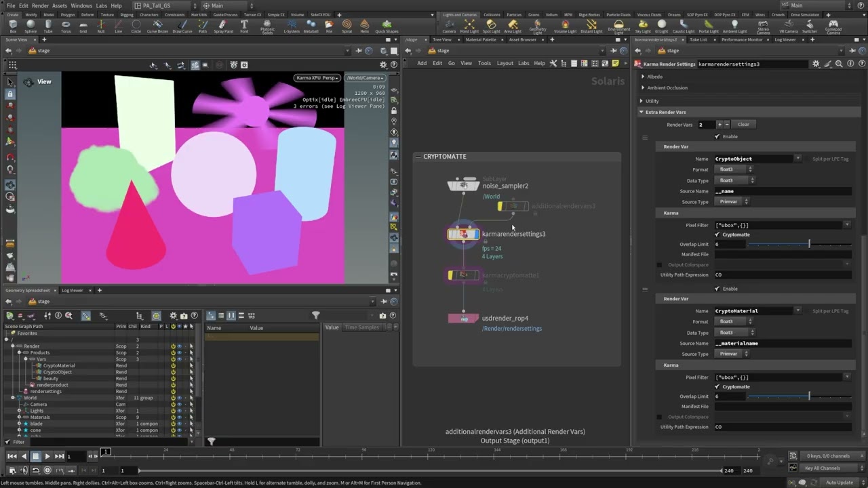Click Key All Channels button

pos(822,468)
